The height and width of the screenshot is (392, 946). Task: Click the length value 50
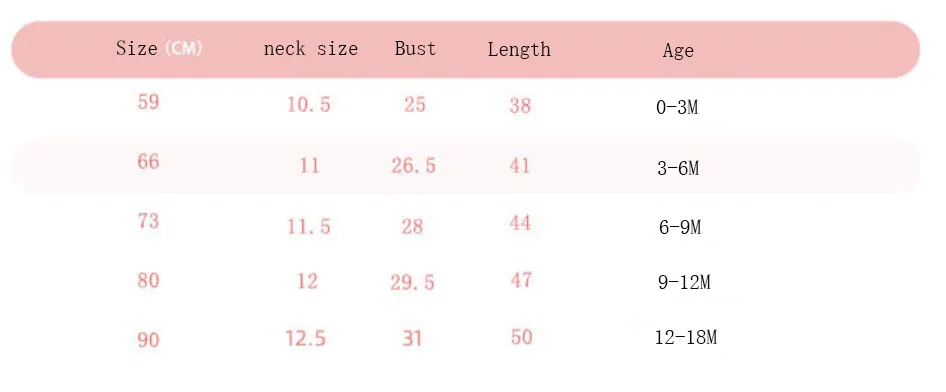[521, 337]
